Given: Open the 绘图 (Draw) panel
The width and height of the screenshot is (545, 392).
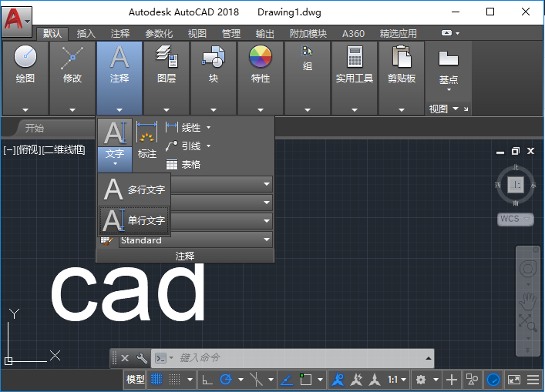Looking at the screenshot, I should point(25,78).
